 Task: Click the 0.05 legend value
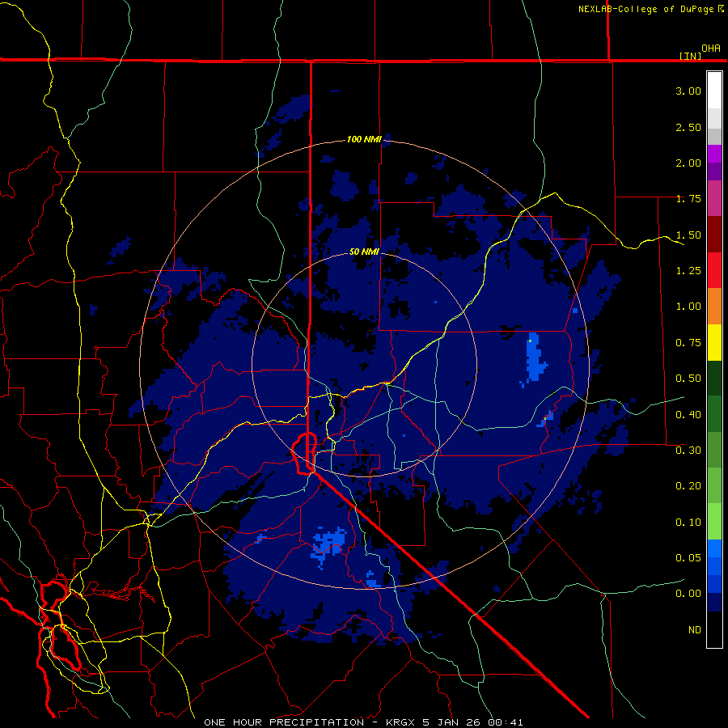click(688, 557)
